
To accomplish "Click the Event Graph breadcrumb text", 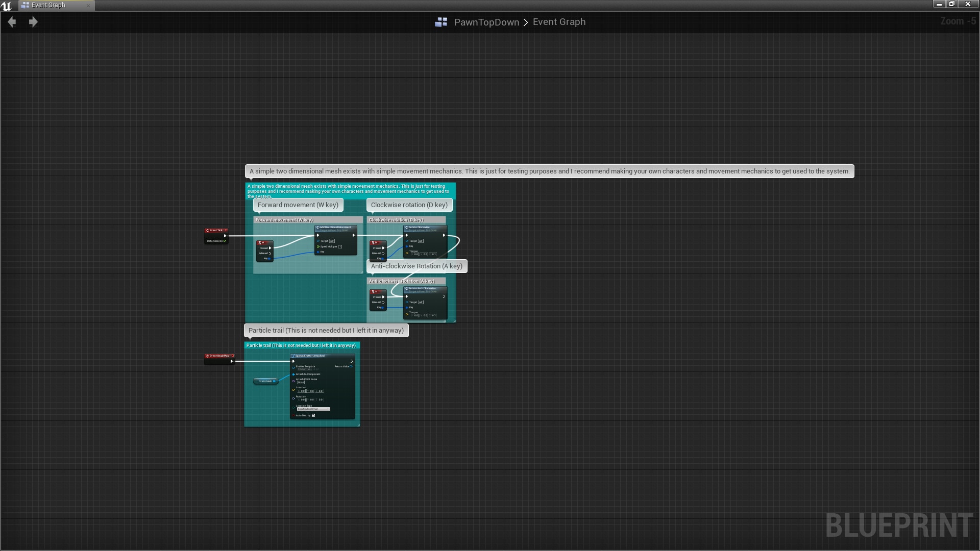I will tap(559, 22).
